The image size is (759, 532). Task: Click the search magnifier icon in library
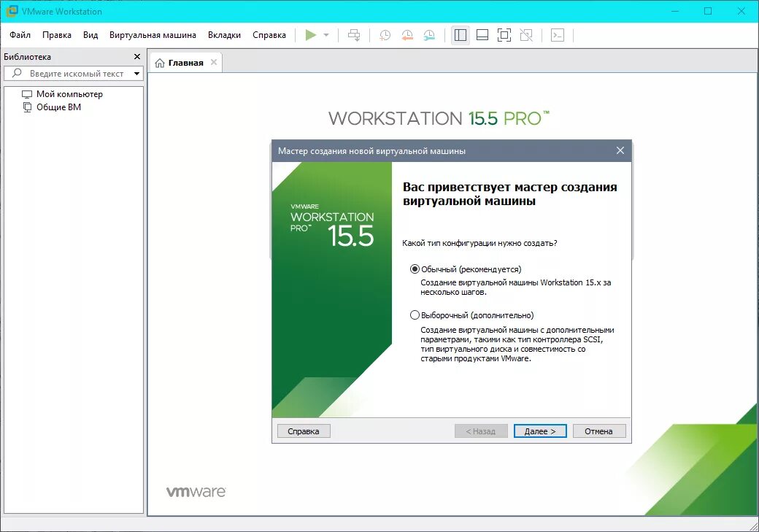[x=17, y=73]
